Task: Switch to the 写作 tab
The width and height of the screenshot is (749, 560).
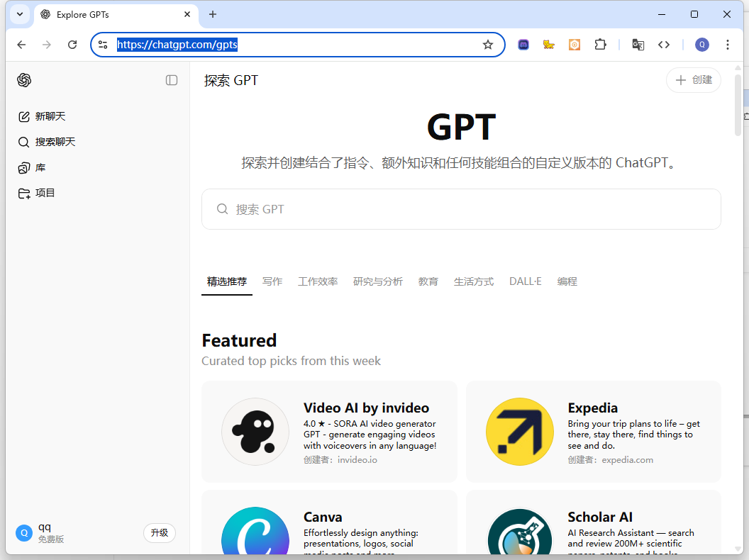Action: pyautogui.click(x=272, y=281)
